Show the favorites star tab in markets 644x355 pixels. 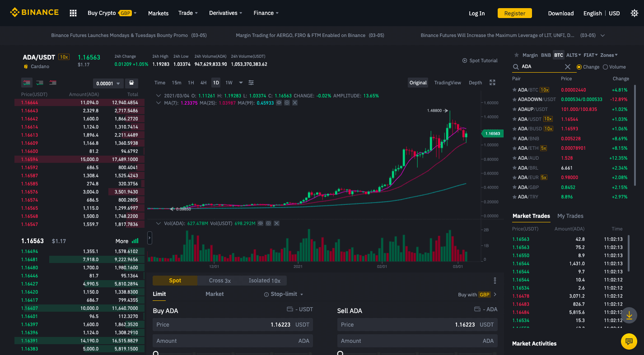516,55
